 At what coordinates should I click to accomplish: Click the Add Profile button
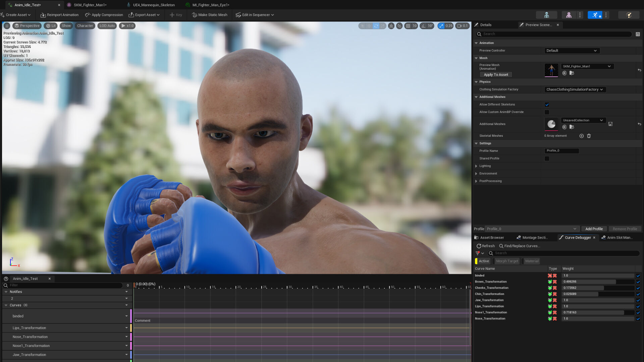594,229
